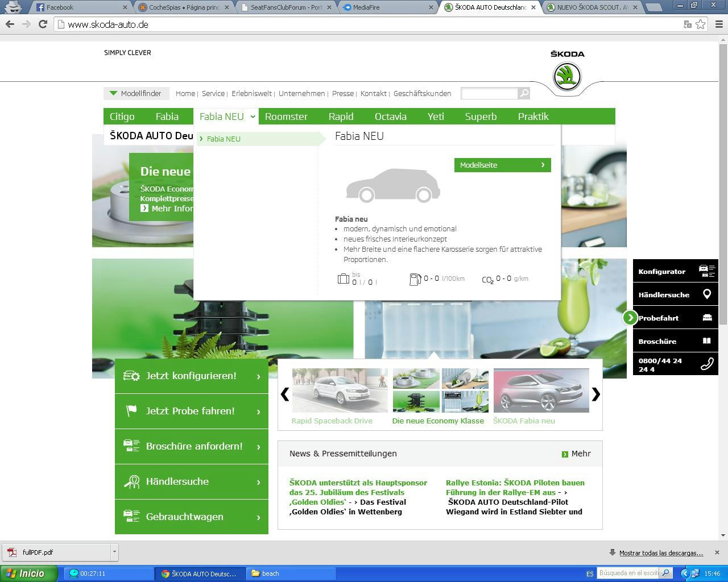The width and height of the screenshot is (728, 582).
Task: Open the Geschäftskunden link
Action: (422, 93)
